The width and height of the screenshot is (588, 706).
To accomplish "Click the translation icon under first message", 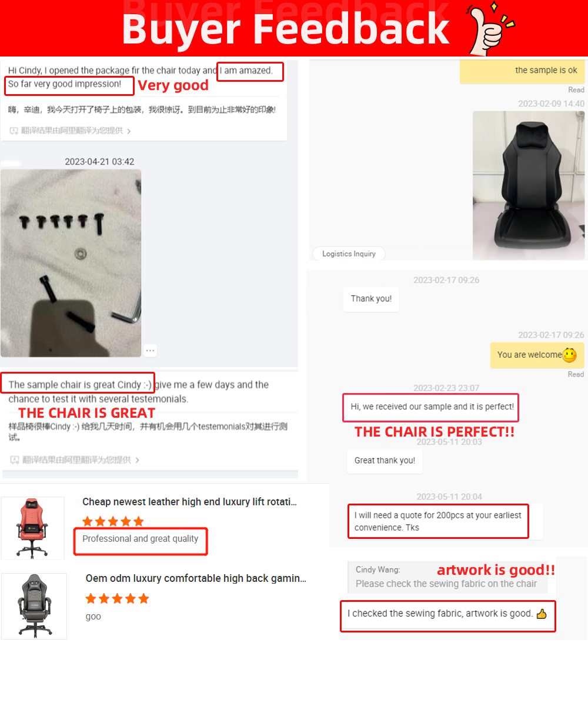I will [x=14, y=131].
